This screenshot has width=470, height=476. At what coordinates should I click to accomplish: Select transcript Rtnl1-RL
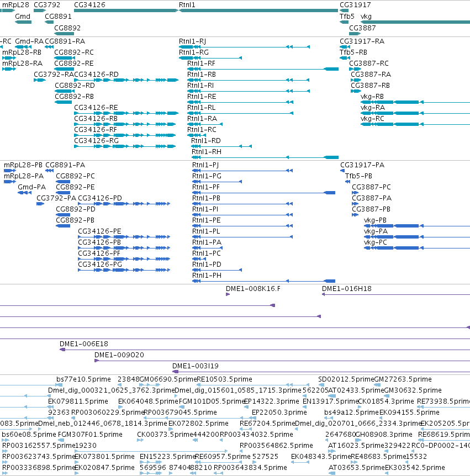point(201,108)
